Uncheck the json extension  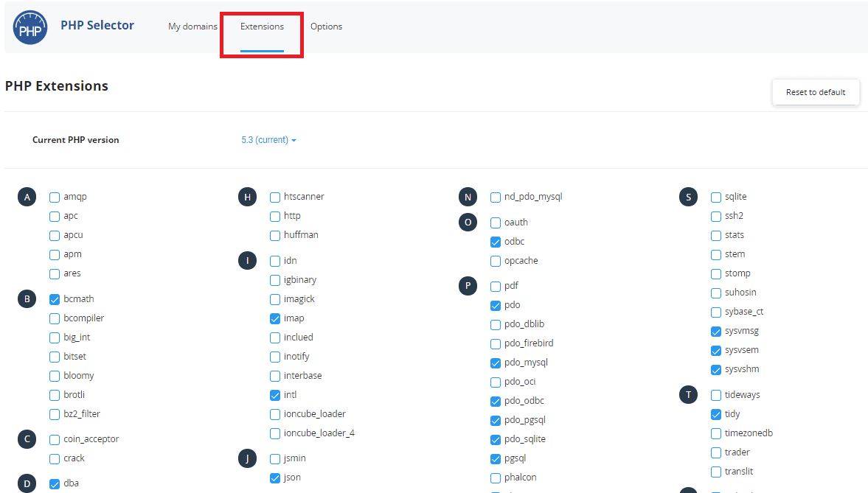(x=274, y=477)
